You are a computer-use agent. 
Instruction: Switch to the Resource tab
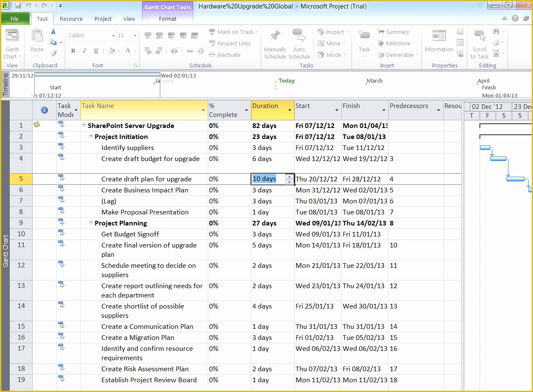click(x=71, y=19)
